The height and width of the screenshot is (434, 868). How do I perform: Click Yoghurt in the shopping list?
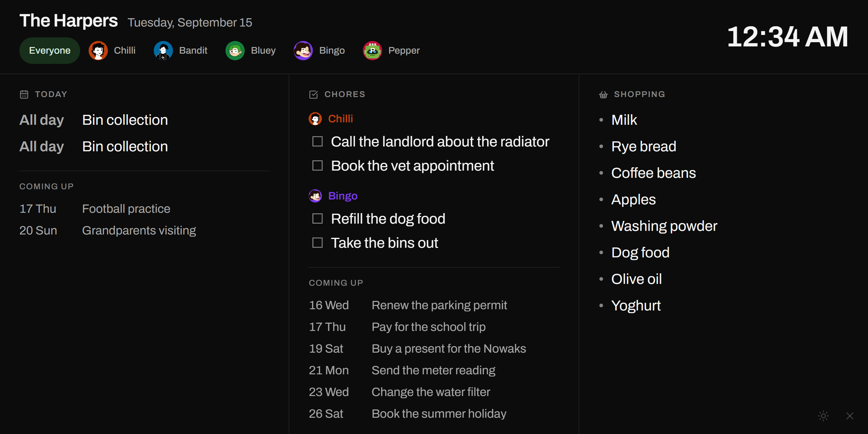(x=636, y=306)
